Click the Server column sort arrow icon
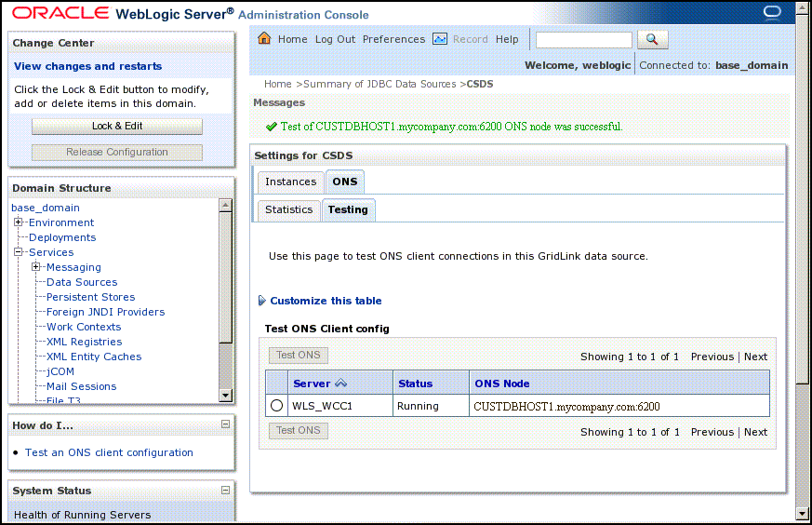This screenshot has height=525, width=812. 340,383
